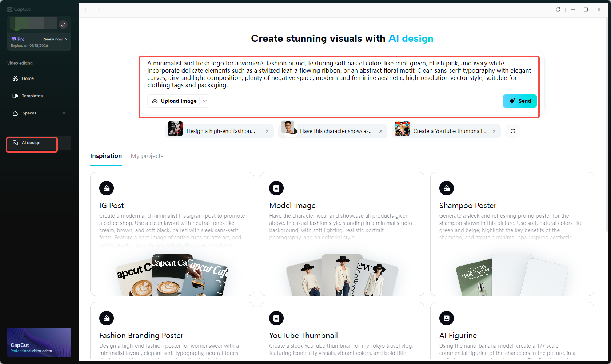611x364 pixels.
Task: Click the sparkle icon on the Send button
Action: (x=512, y=101)
